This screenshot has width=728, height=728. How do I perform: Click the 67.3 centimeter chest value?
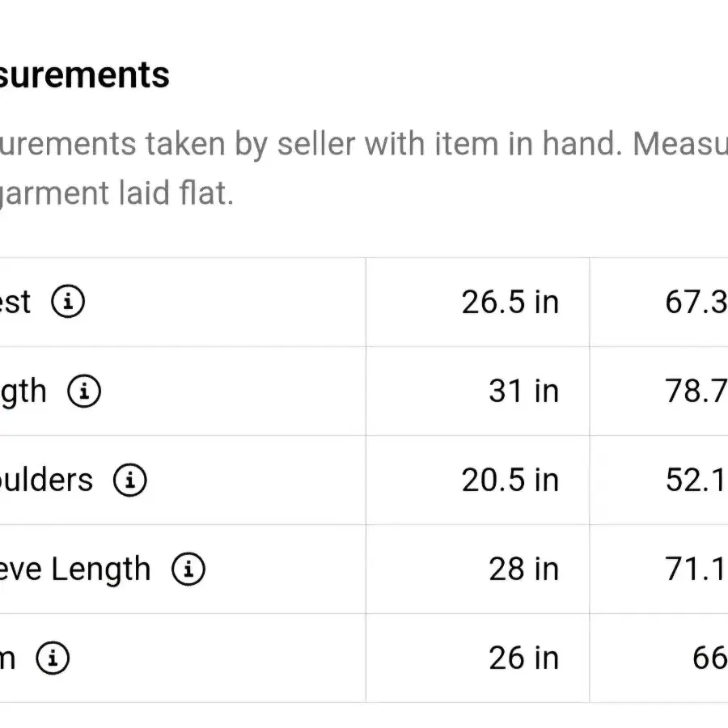[x=696, y=303]
